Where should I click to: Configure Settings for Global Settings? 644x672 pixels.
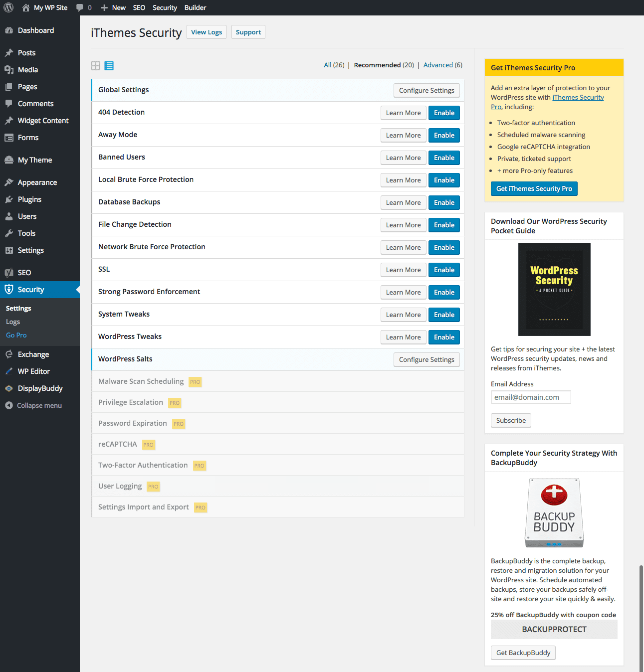[427, 90]
